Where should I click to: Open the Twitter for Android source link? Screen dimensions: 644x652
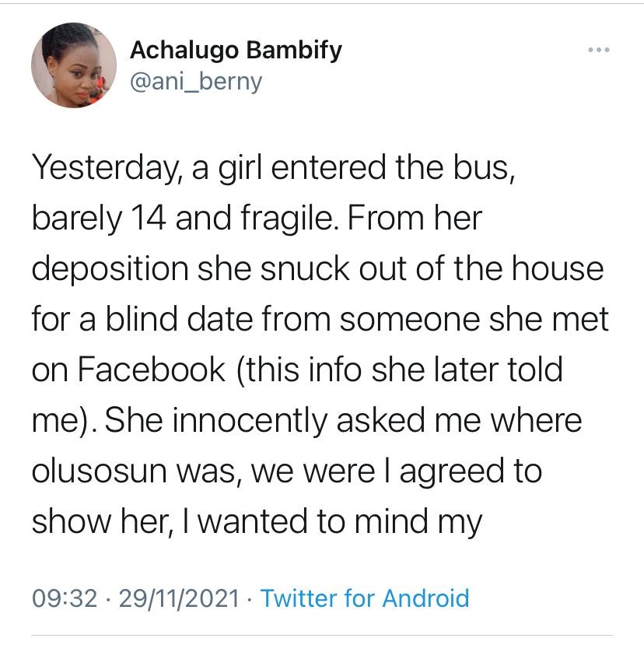tap(365, 598)
